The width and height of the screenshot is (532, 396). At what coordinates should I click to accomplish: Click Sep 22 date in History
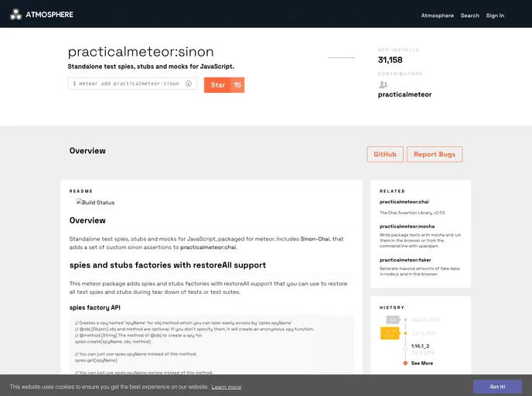coord(426,319)
